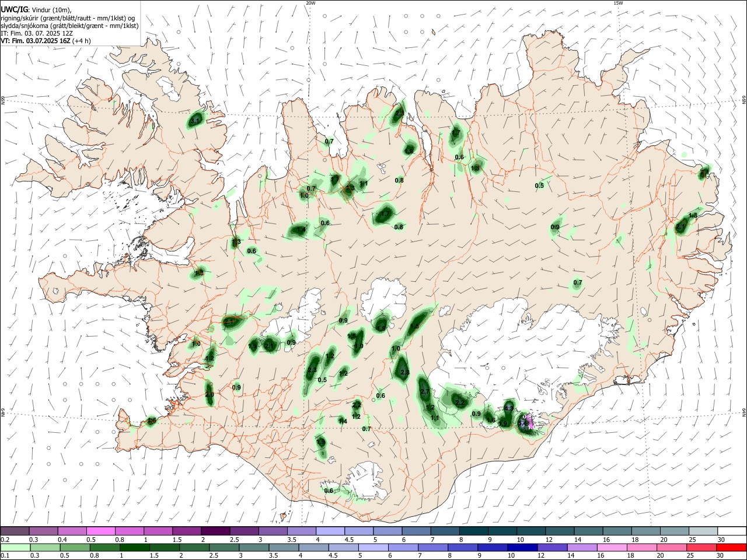The image size is (747, 560).
Task: Click the 3.1 precipitation value in Westfjords
Action: [x=196, y=121]
